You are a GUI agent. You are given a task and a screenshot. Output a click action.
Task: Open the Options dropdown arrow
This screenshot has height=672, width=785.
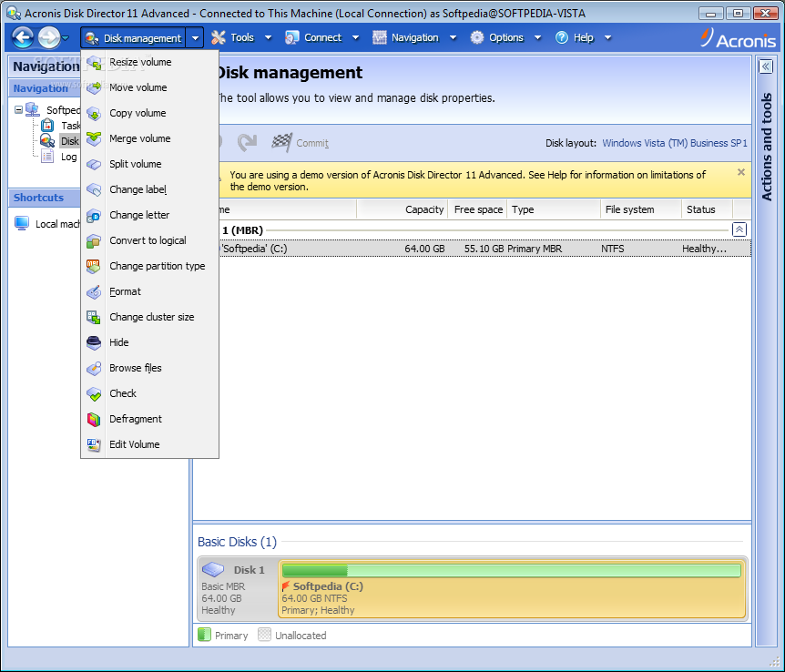pos(537,37)
